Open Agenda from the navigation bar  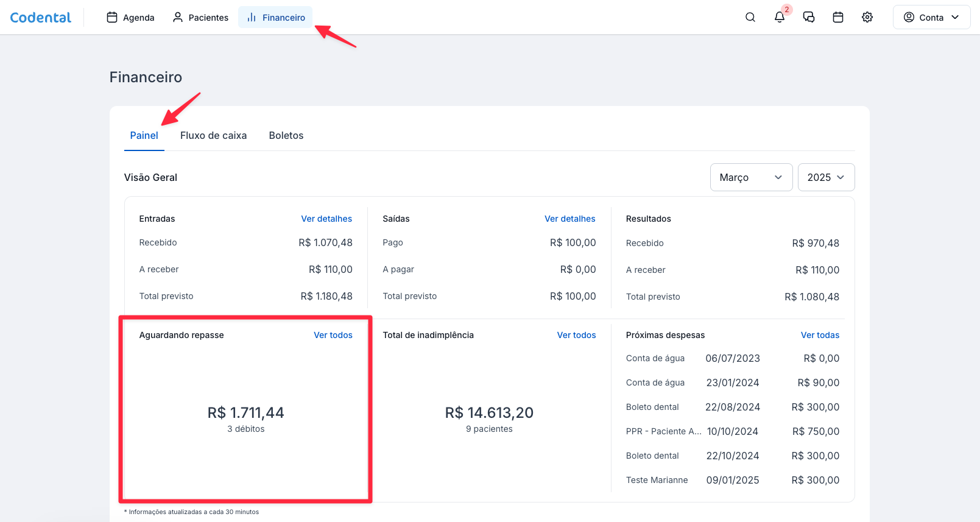(130, 18)
